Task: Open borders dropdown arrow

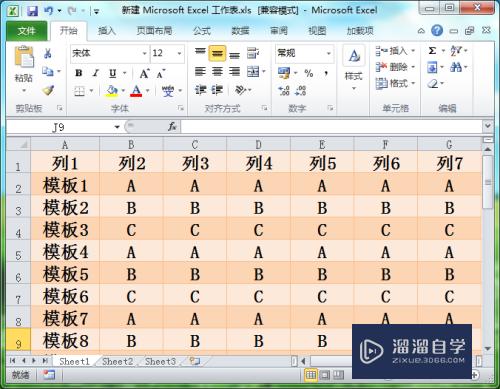Action: 91,91
